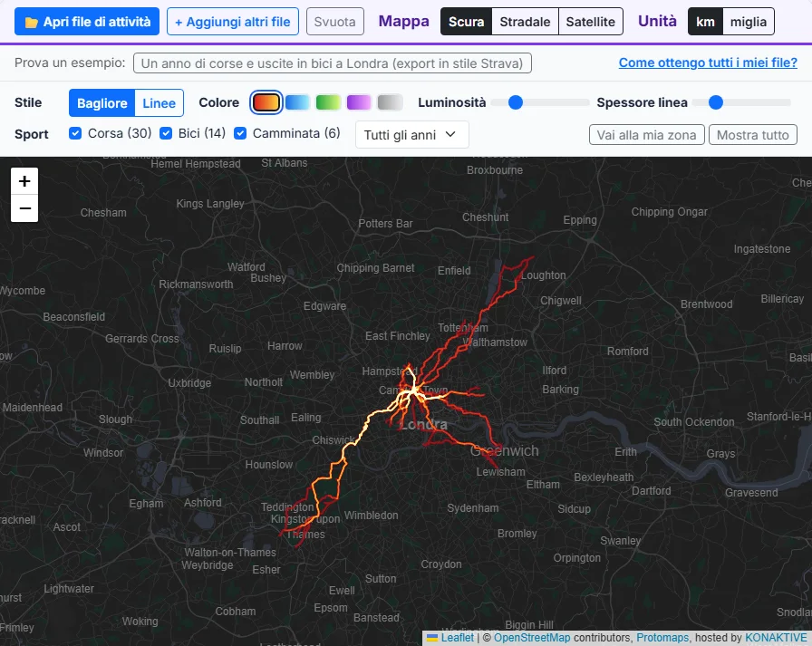812x646 pixels.
Task: Choose the blue color swatch
Action: [x=297, y=102]
